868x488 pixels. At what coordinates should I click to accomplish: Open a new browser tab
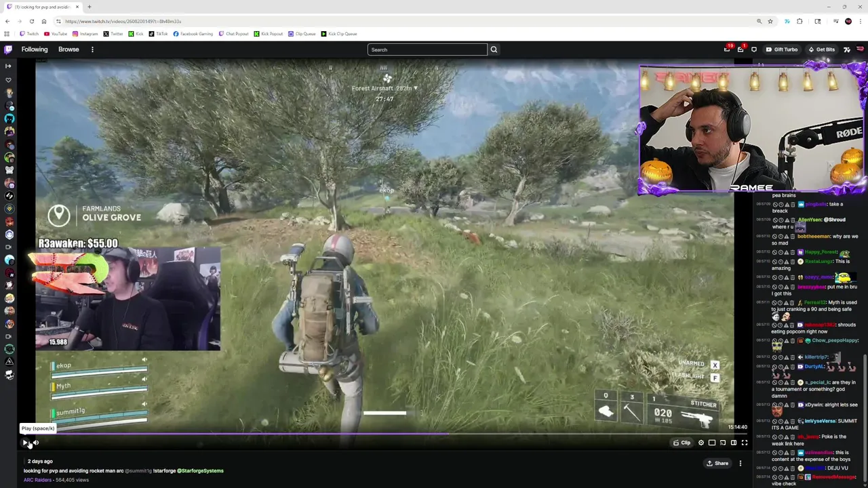click(x=89, y=7)
